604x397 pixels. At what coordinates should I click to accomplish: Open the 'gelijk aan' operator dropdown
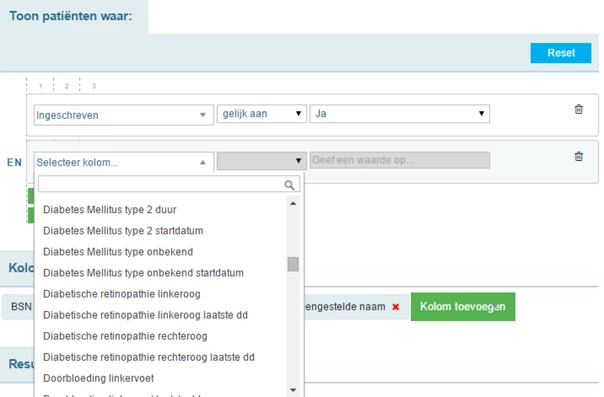click(262, 114)
